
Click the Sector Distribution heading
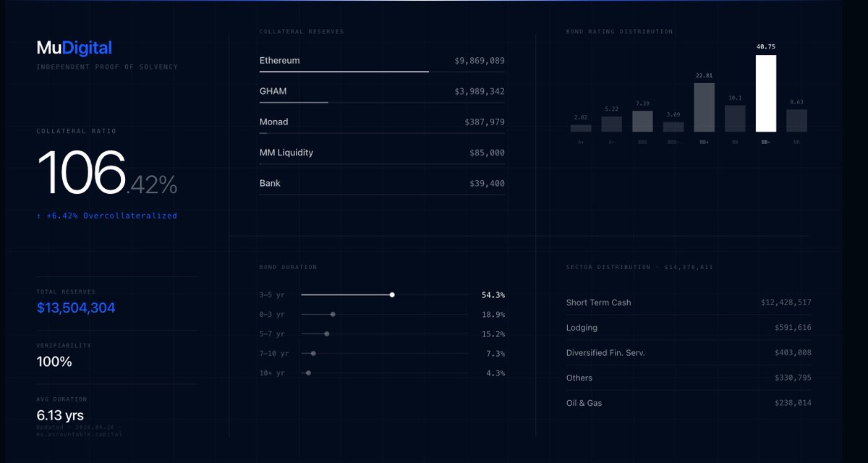[639, 267]
